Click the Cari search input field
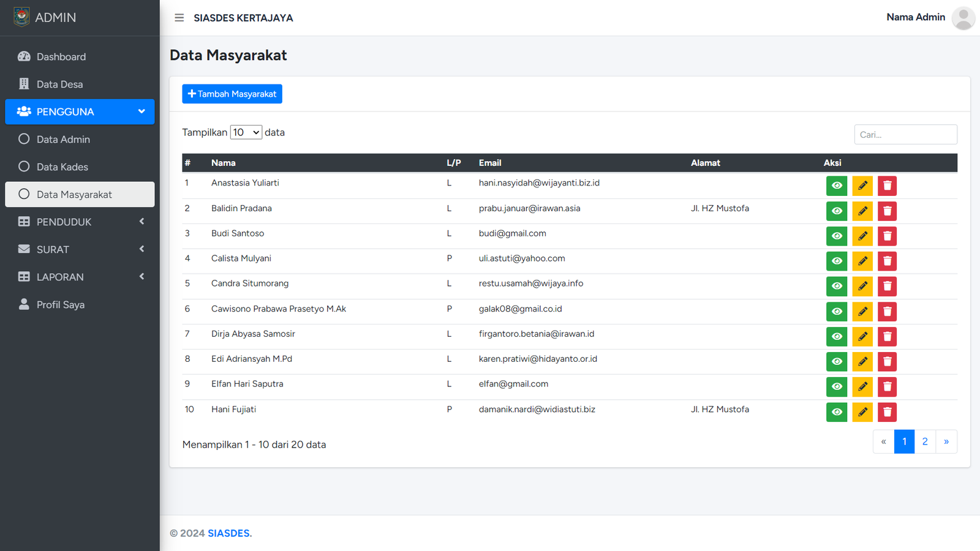The width and height of the screenshot is (980, 551). [905, 135]
